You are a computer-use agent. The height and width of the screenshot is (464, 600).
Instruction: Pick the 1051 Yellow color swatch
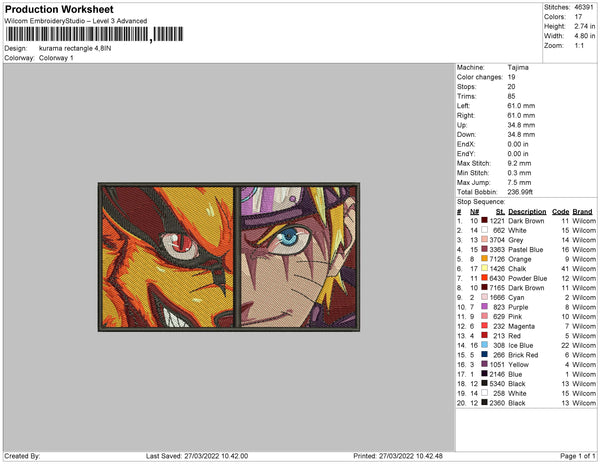point(484,364)
